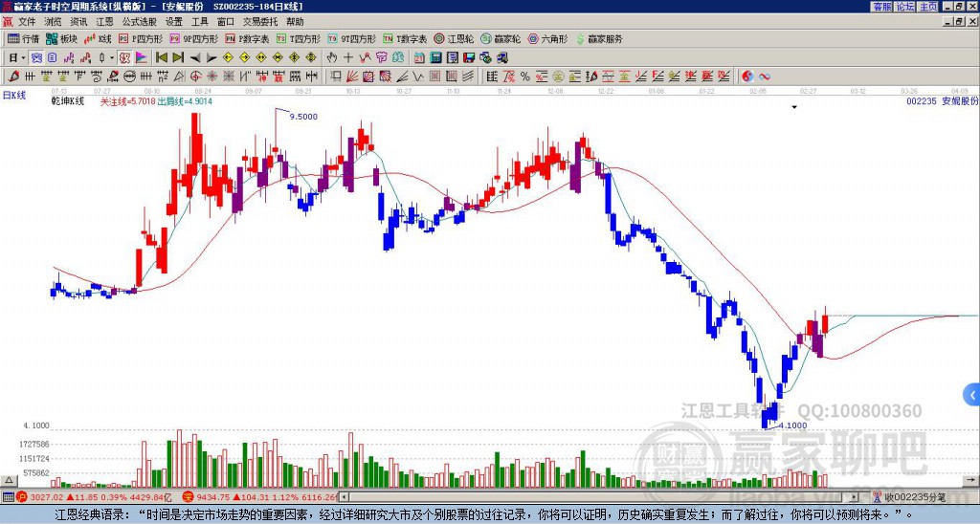
Task: Click the blue side-panel chevron at right edge
Action: coord(972,395)
